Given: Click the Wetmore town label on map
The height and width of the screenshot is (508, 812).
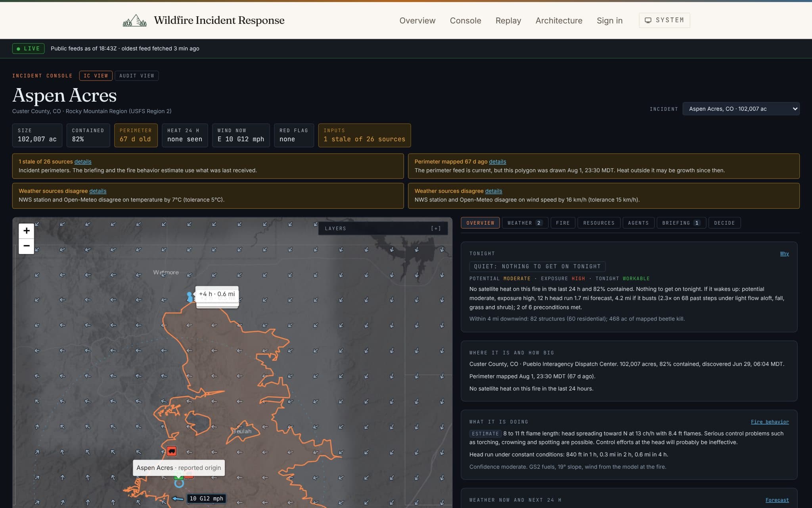Looking at the screenshot, I should pos(166,272).
